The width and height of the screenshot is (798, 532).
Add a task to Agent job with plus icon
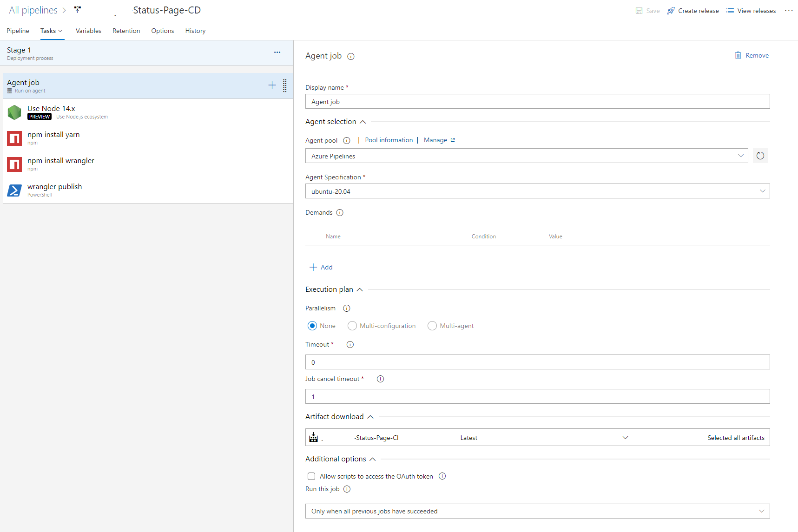click(x=272, y=85)
